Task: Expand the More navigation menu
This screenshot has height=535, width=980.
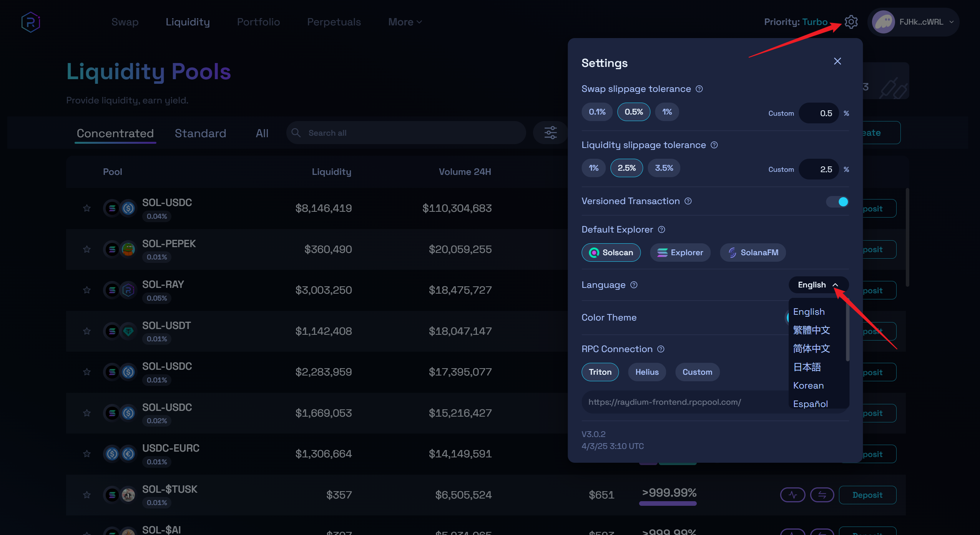Action: [x=405, y=22]
